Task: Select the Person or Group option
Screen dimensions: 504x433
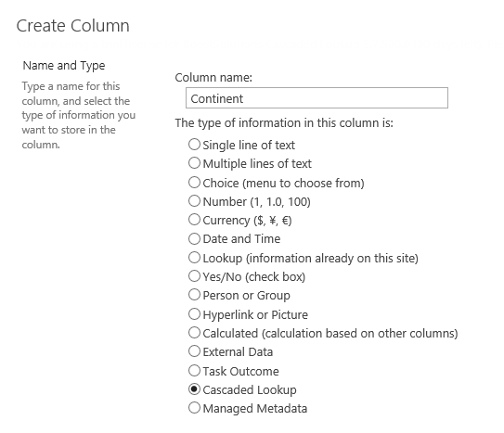Action: [194, 295]
